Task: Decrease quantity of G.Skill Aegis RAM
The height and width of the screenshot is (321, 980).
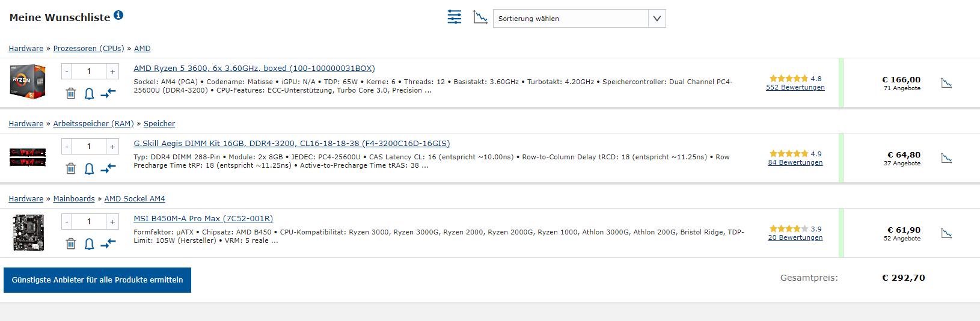Action: coord(67,147)
